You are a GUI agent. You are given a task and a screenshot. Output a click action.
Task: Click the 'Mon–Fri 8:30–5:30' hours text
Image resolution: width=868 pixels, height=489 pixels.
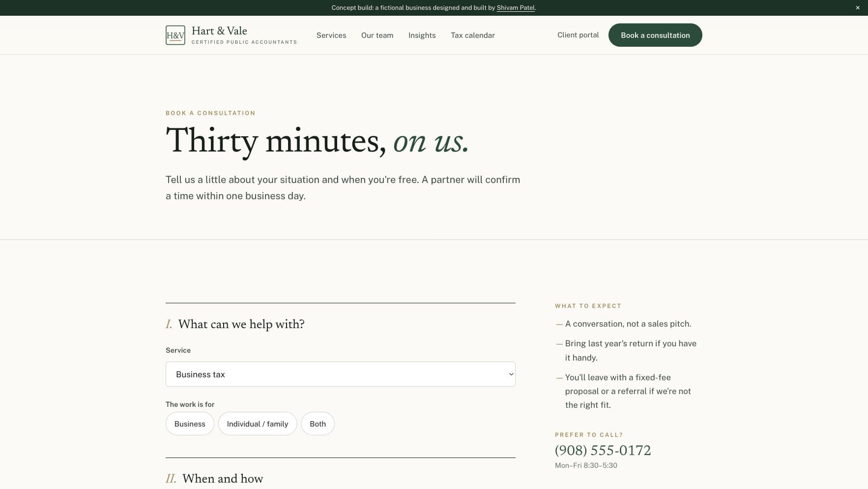click(x=586, y=465)
